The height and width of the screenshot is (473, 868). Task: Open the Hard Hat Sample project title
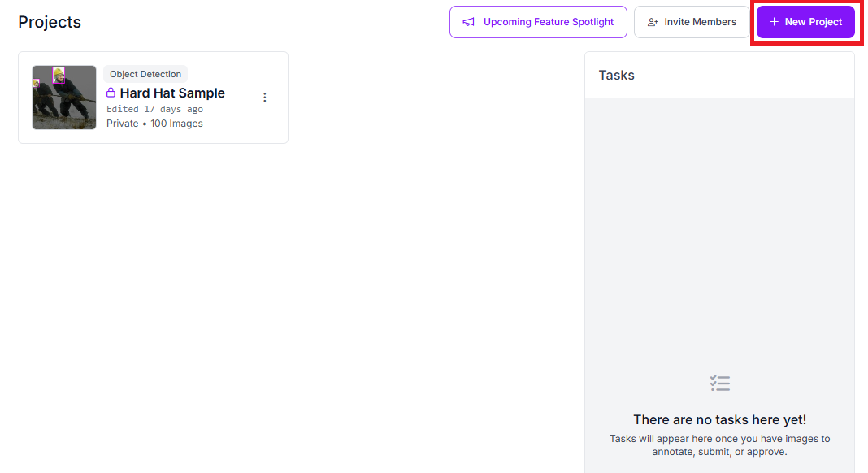pos(172,93)
